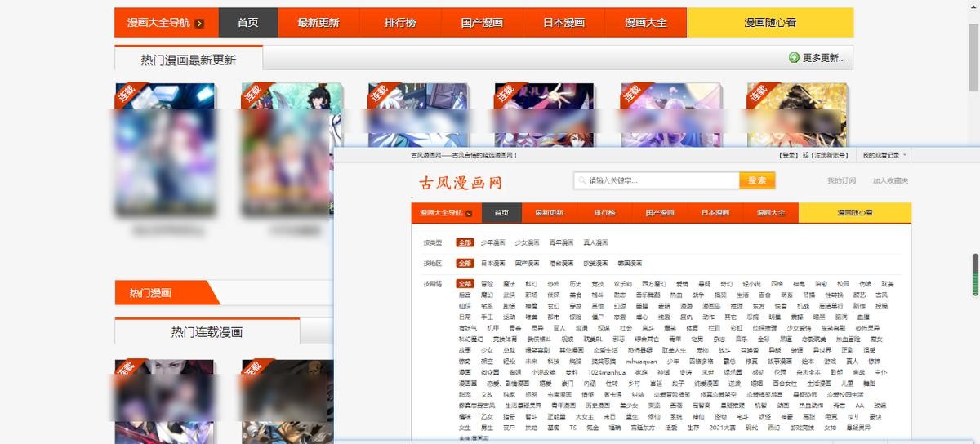This screenshot has width=980, height=444.
Task: Select 全部 in the 按类型 filter row
Action: click(x=465, y=242)
